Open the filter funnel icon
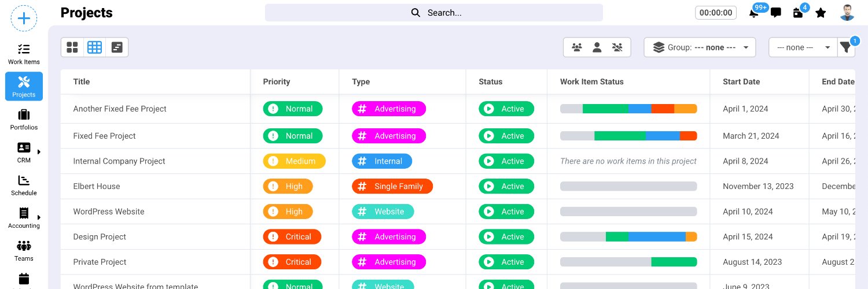Image resolution: width=868 pixels, height=289 pixels. 846,47
